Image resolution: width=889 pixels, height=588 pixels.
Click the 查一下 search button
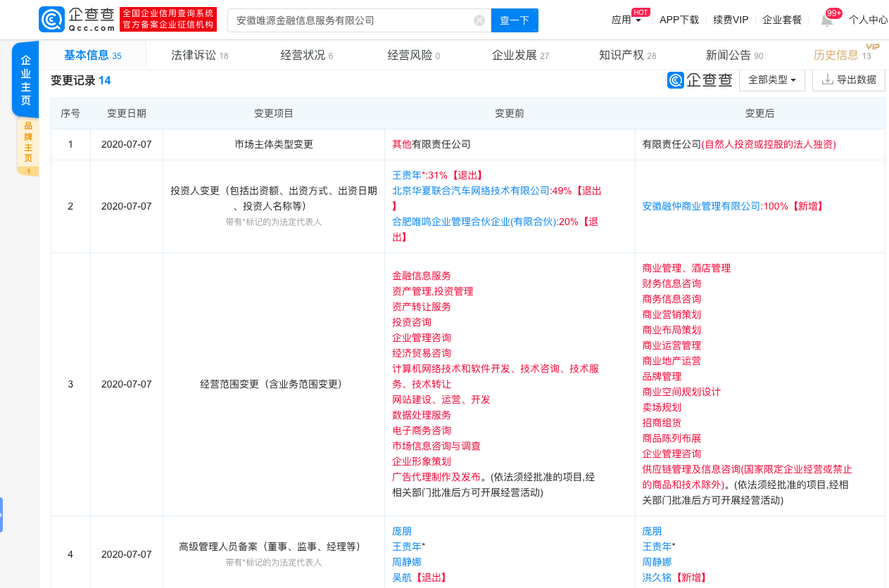pyautogui.click(x=515, y=20)
